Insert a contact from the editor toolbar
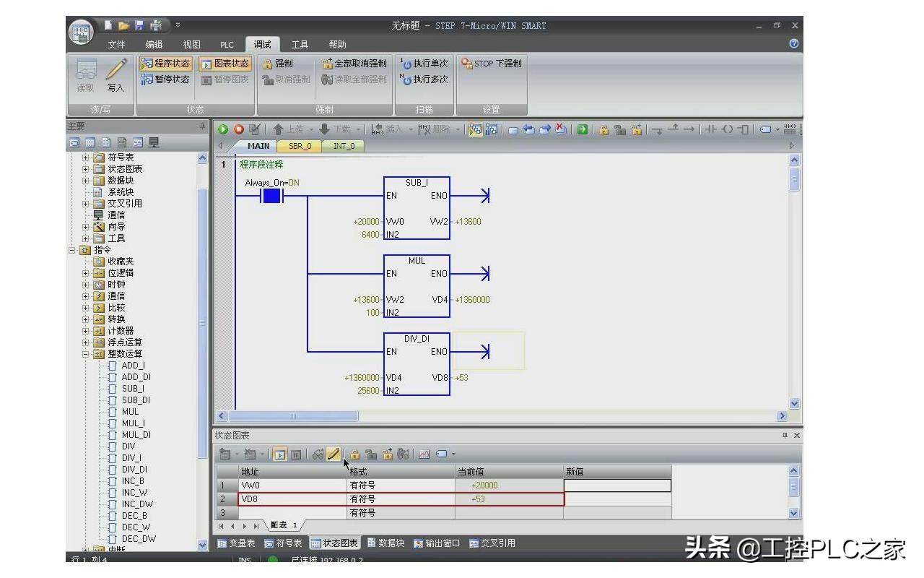 pos(710,129)
